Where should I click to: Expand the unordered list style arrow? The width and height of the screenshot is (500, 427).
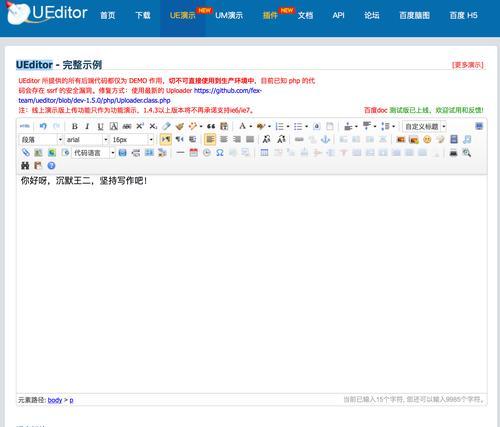click(x=306, y=126)
